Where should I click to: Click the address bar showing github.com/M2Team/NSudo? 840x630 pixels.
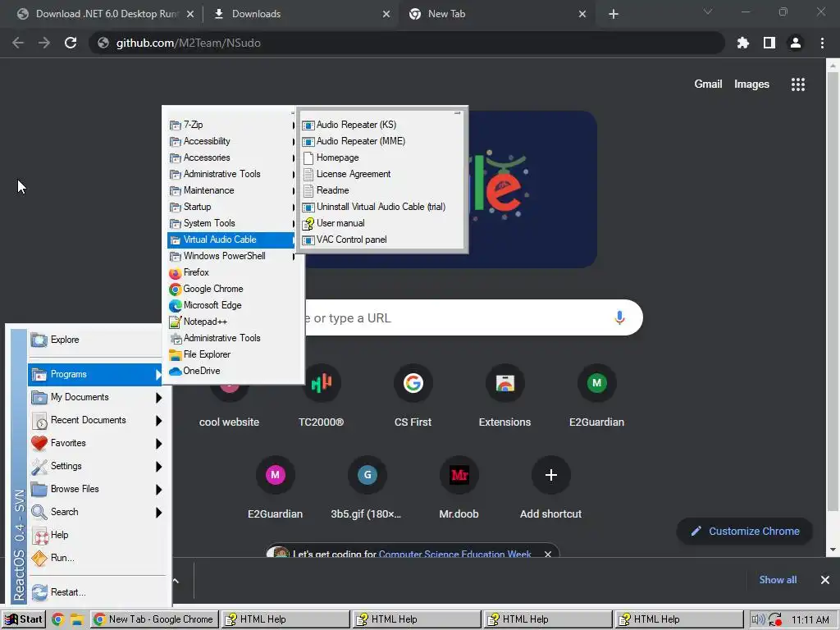click(x=407, y=43)
